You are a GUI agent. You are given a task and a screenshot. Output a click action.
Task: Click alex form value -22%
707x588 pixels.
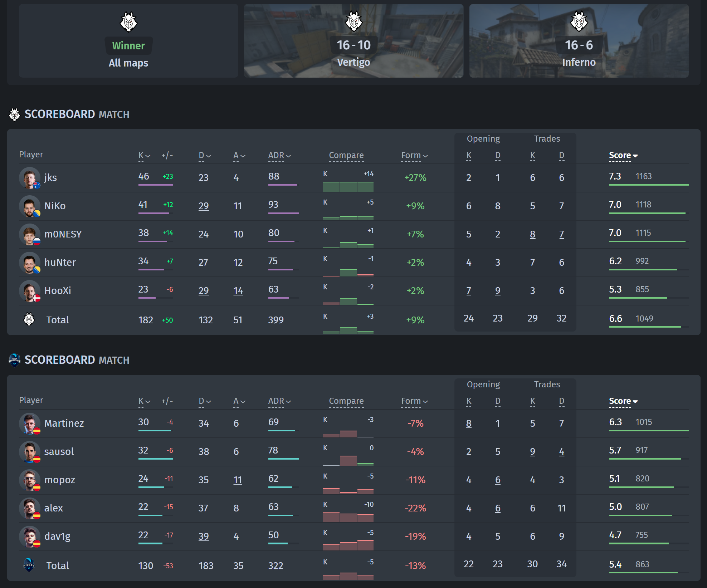(415, 508)
